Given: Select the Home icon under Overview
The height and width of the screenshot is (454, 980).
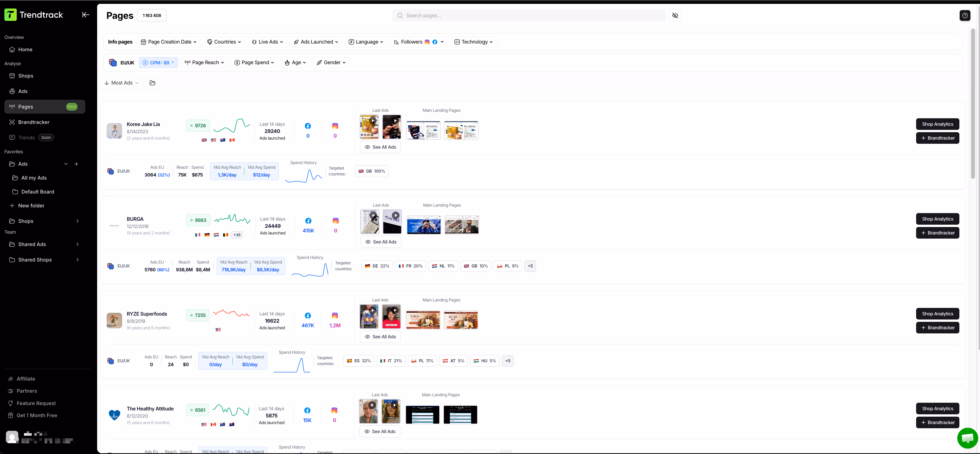Looking at the screenshot, I should click(x=12, y=49).
